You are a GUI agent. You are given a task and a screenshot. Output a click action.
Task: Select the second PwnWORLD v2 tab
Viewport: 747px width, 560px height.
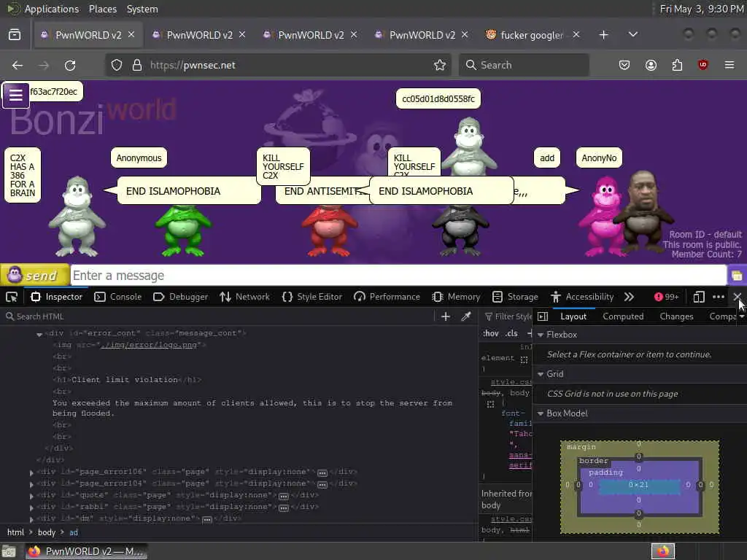click(x=199, y=35)
